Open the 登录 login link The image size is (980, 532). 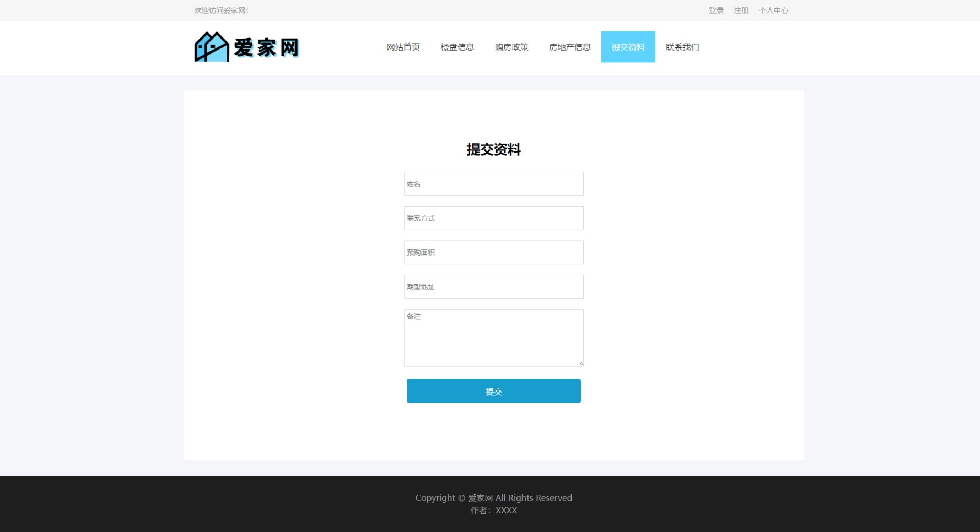716,10
